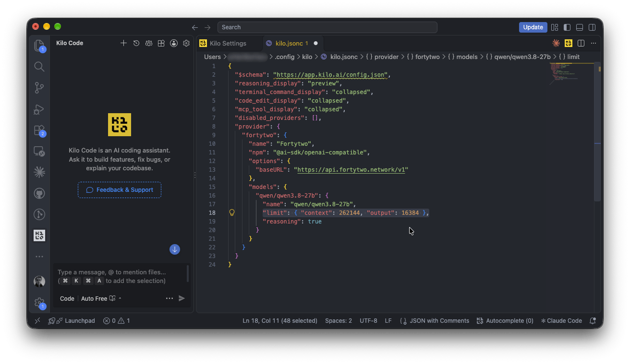This screenshot has height=364, width=630.
Task: Open Kilo Code profile icon
Action: click(x=174, y=43)
